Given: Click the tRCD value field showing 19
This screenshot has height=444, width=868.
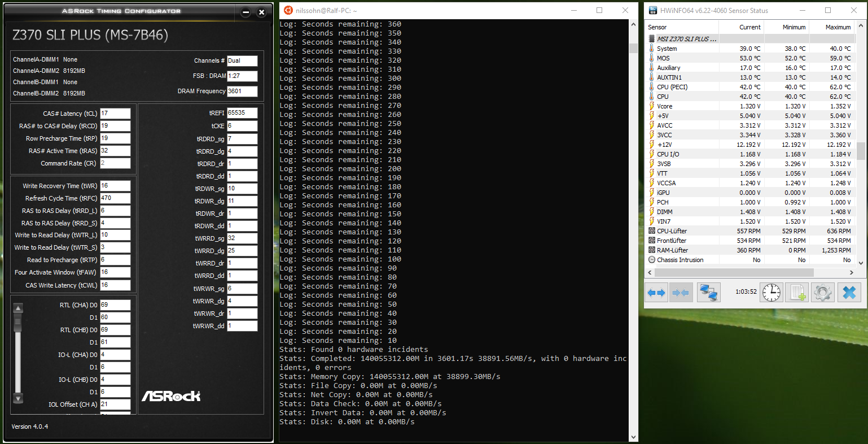Looking at the screenshot, I should 115,126.
